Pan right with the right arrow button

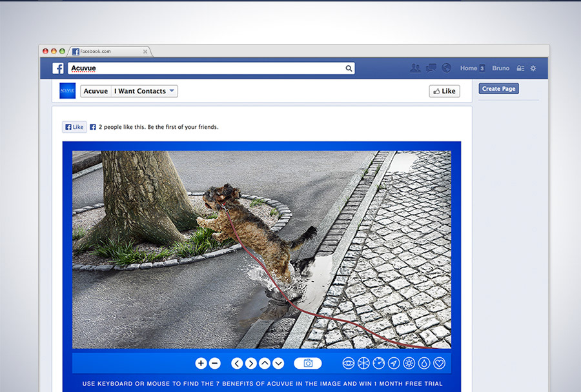tap(251, 364)
